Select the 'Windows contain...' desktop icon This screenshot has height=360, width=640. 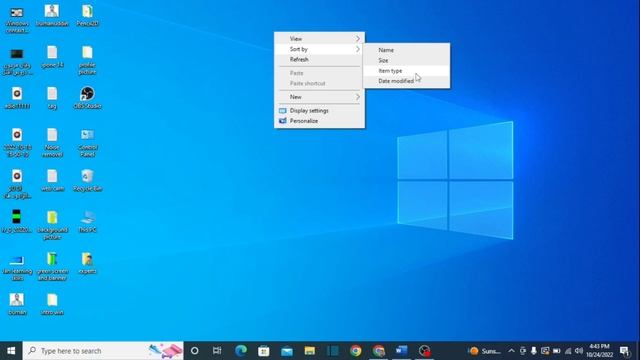tap(17, 20)
